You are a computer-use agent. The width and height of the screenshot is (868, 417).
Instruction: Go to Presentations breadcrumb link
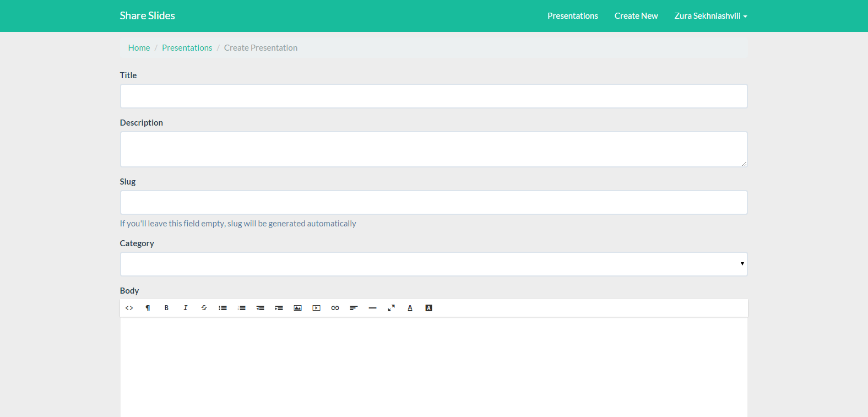(187, 48)
